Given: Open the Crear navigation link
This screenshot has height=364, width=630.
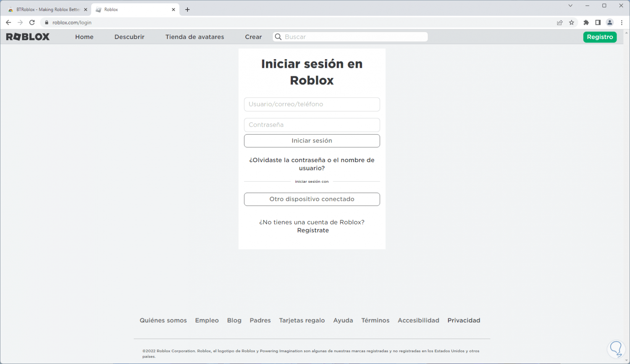Looking at the screenshot, I should pos(254,37).
